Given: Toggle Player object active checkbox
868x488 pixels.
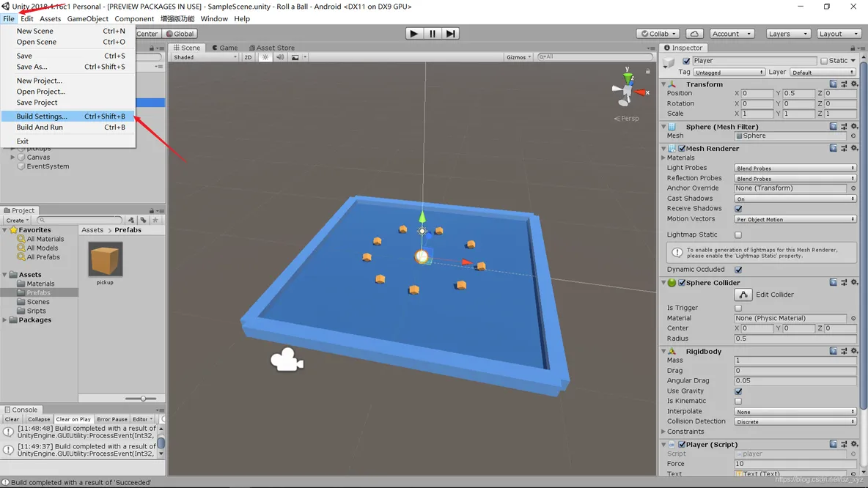Looking at the screenshot, I should coord(686,61).
